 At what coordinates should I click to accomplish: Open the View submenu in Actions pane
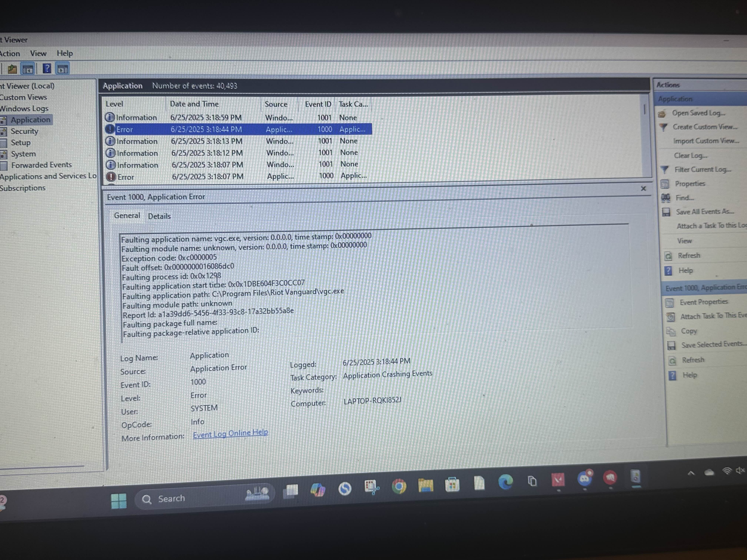pyautogui.click(x=684, y=241)
